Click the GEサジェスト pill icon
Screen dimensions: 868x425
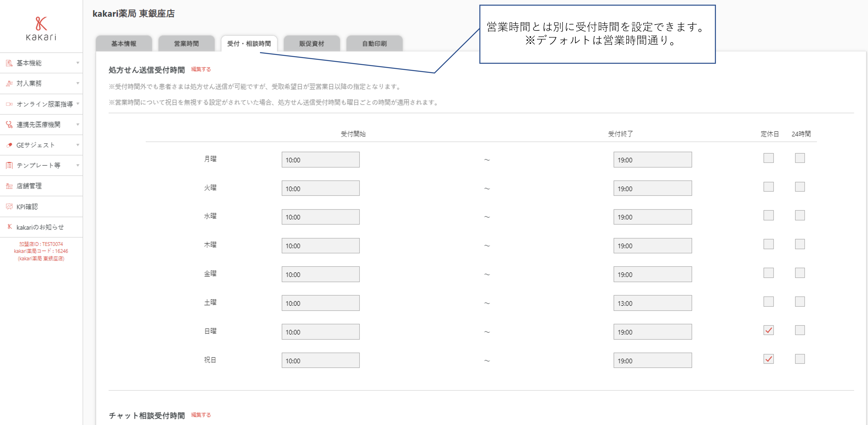[x=9, y=145]
